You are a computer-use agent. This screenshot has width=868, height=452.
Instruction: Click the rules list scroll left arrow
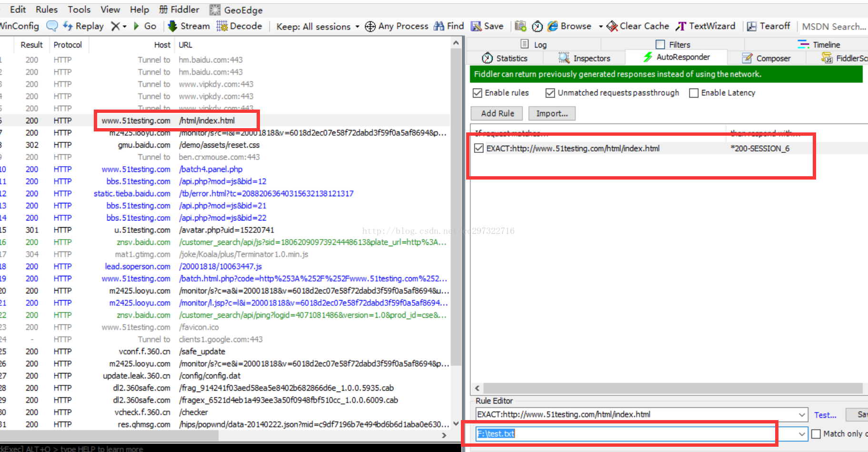point(477,388)
